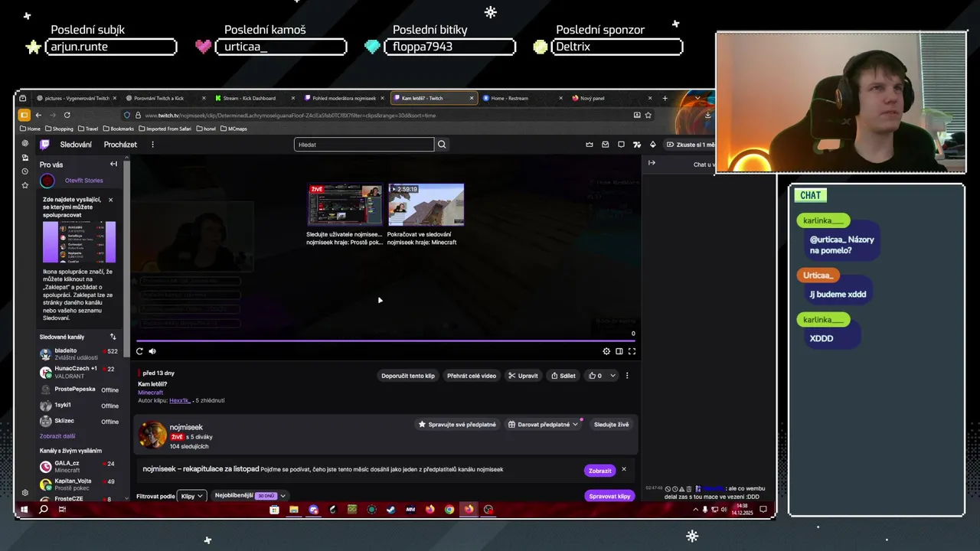Open the three-dot menu next to Procházet
The height and width of the screenshot is (551, 980).
point(152,144)
